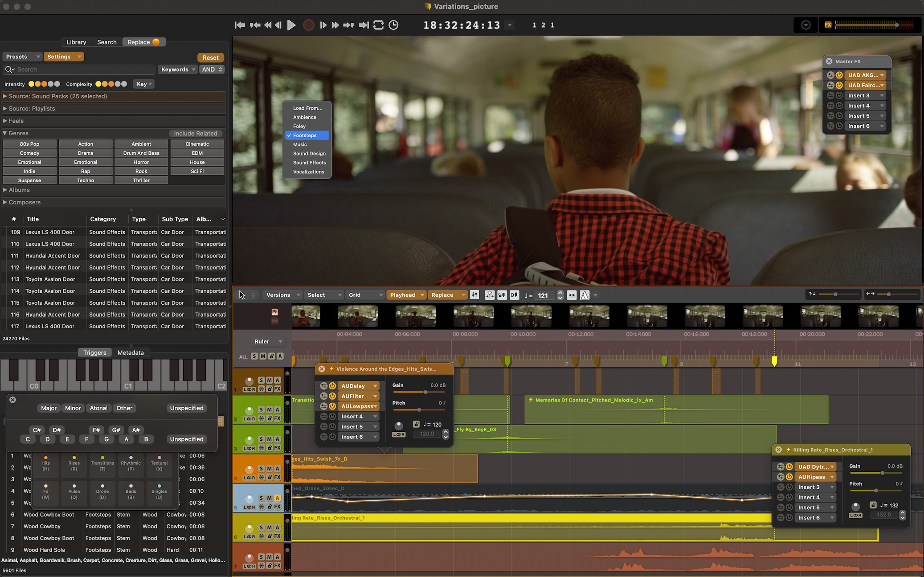The image size is (924, 577).
Task: Click the clock icon in the transport
Action: (x=393, y=25)
